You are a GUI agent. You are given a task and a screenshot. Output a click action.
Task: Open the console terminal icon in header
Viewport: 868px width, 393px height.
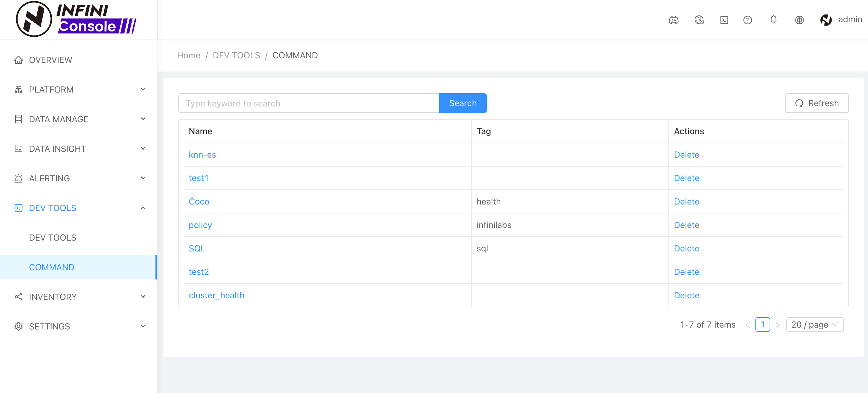click(724, 20)
